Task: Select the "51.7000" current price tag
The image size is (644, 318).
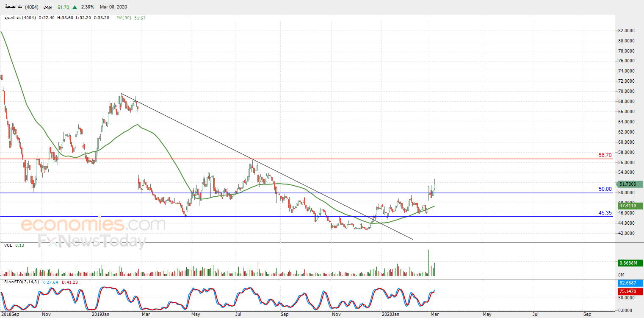Action: coord(630,184)
